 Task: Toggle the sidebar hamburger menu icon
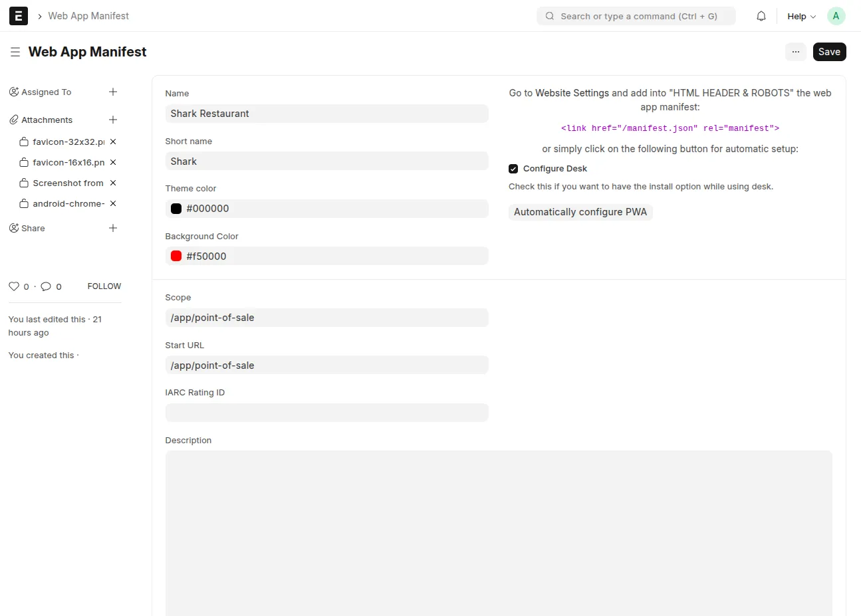[x=15, y=52]
